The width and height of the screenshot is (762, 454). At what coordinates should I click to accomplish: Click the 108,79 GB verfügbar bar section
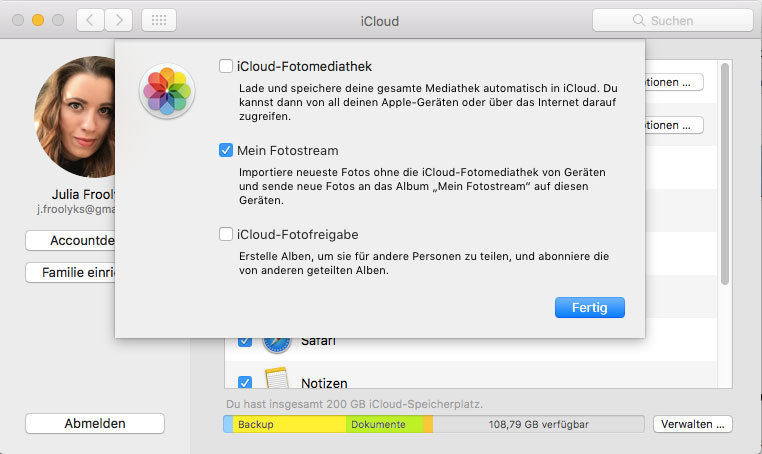point(538,424)
